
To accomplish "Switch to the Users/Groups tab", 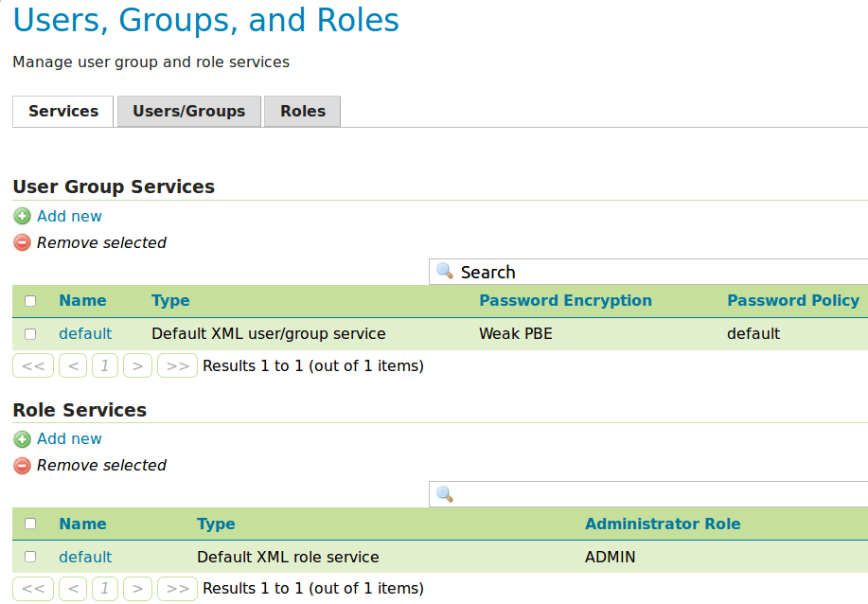I will tap(188, 111).
